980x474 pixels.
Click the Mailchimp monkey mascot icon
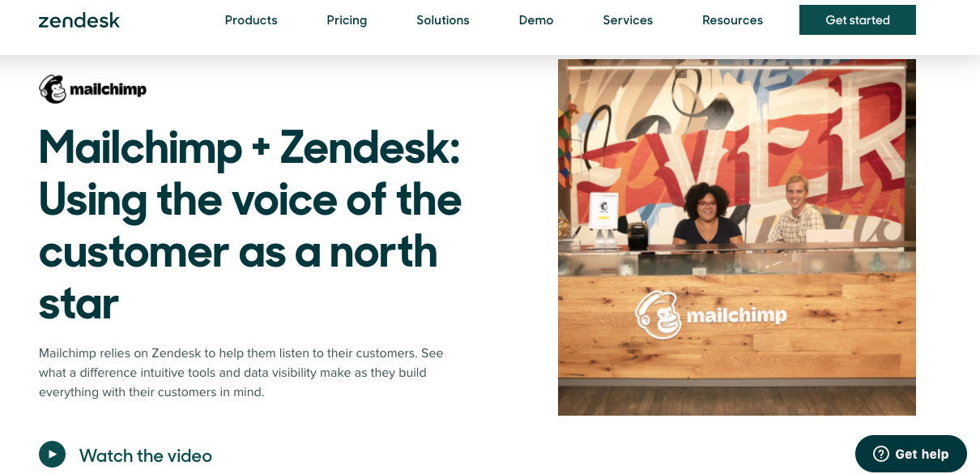click(53, 89)
